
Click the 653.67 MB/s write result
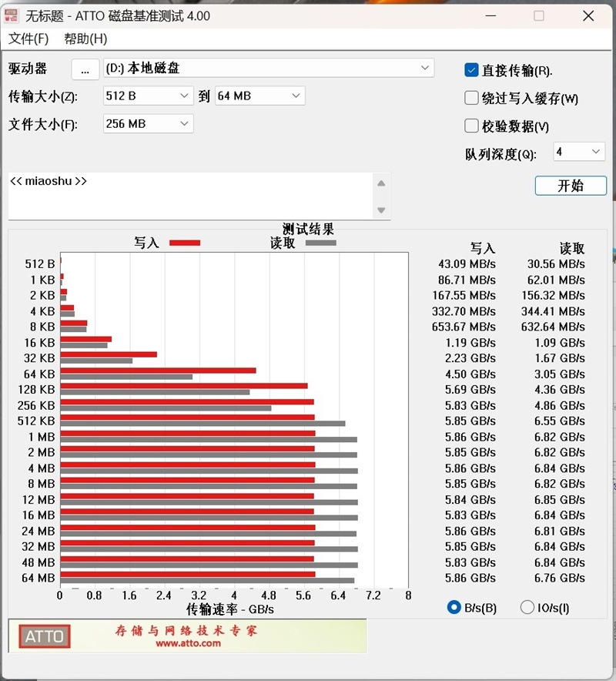point(464,327)
